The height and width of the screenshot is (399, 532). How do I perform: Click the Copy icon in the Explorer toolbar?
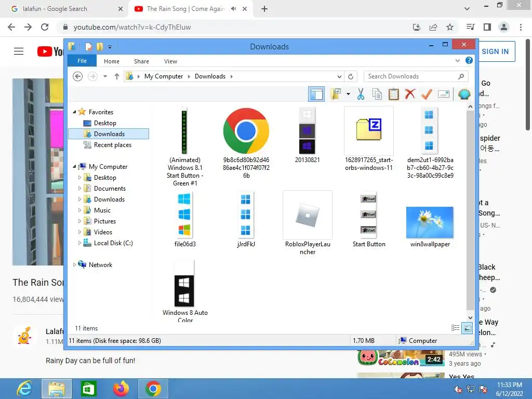(x=377, y=94)
